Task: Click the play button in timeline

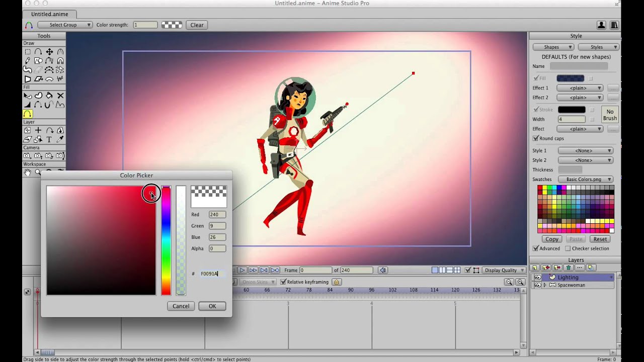Action: click(x=242, y=270)
